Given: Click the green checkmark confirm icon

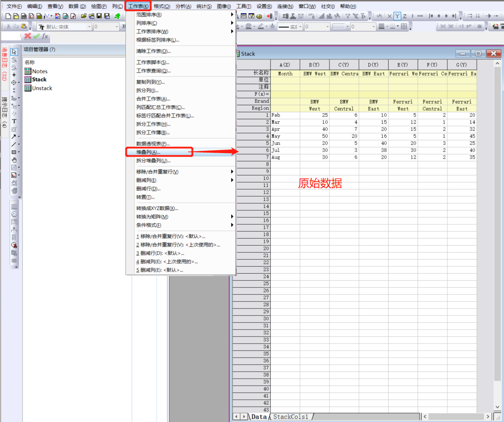Looking at the screenshot, I should coord(36,36).
